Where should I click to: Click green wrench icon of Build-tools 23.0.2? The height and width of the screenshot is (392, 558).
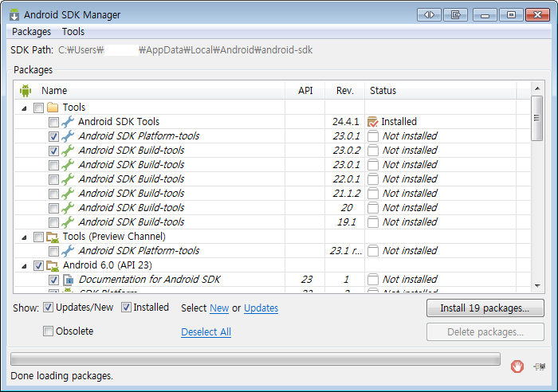coord(68,151)
